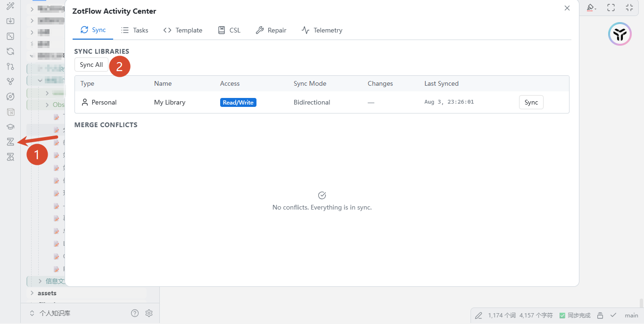Expand the Obs folder in file tree

point(47,105)
